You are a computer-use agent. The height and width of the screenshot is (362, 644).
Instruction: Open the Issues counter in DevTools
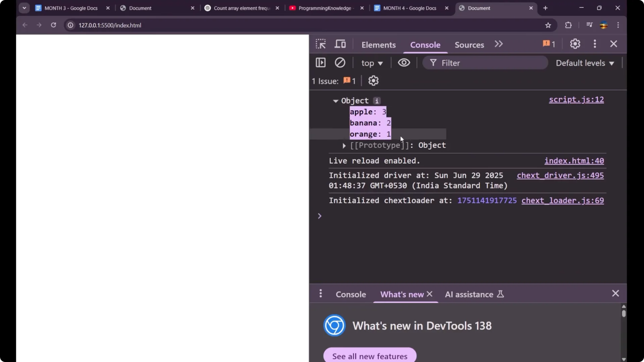point(548,44)
